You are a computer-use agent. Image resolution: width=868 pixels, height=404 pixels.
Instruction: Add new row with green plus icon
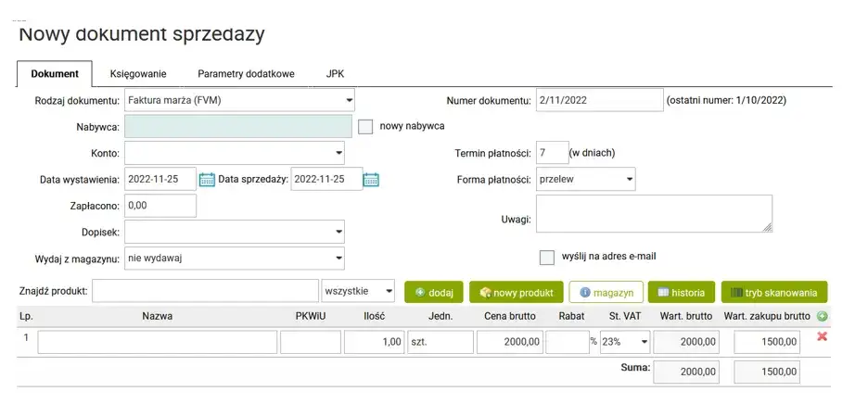coord(822,316)
